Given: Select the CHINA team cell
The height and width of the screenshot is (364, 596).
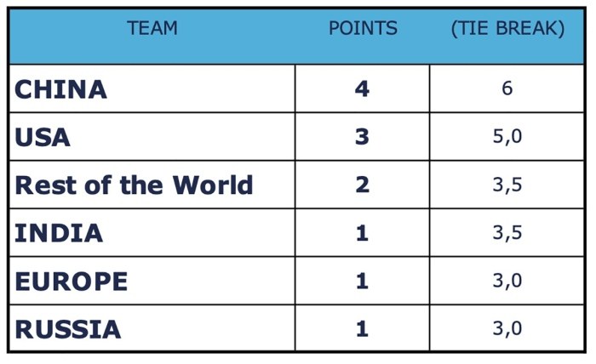Looking at the screenshot, I should [x=61, y=88].
